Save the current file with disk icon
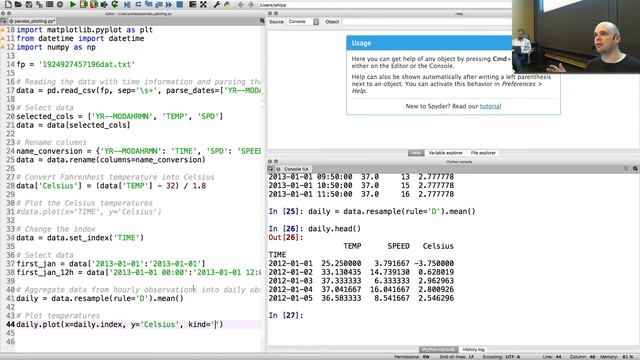This screenshot has height=360, width=640. [x=29, y=4]
